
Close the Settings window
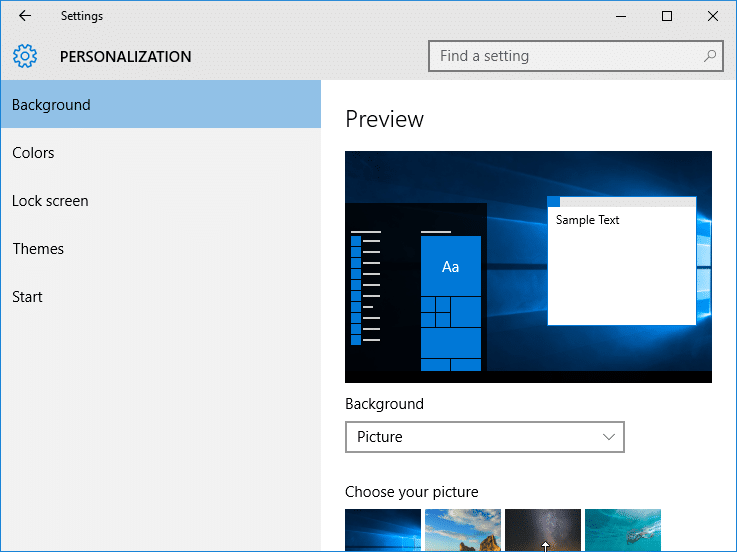click(713, 16)
